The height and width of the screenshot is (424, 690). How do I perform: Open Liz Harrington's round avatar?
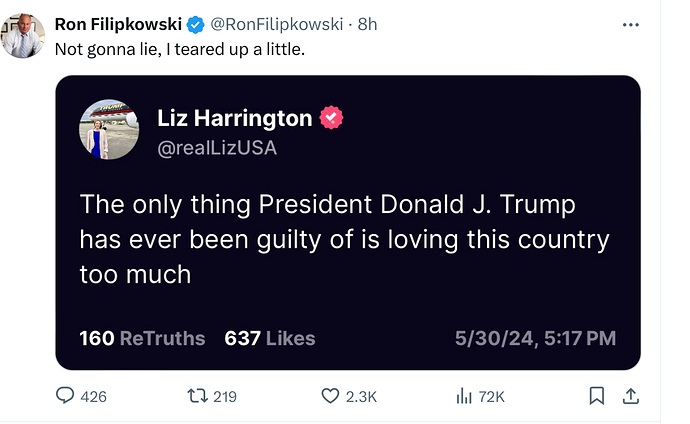109,129
